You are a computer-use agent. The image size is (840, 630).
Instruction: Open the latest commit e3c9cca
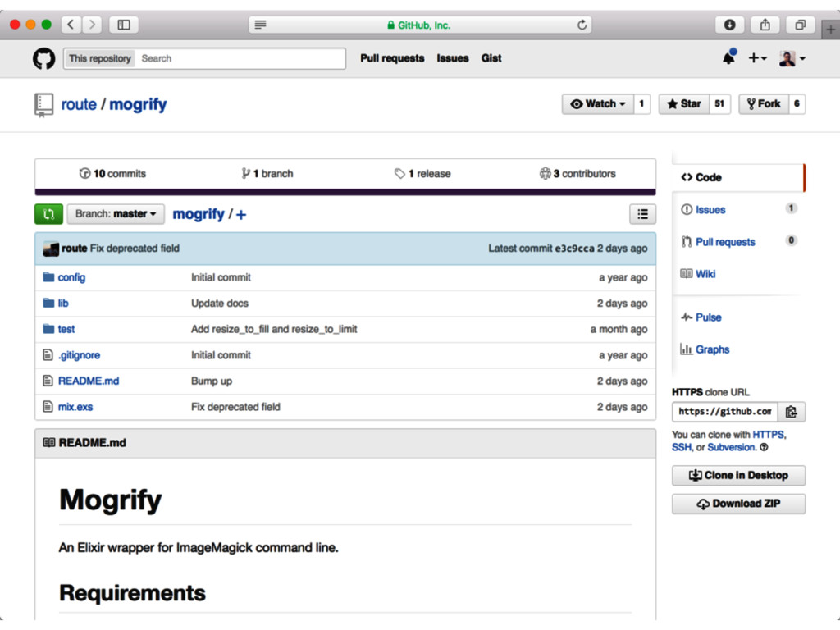point(574,249)
